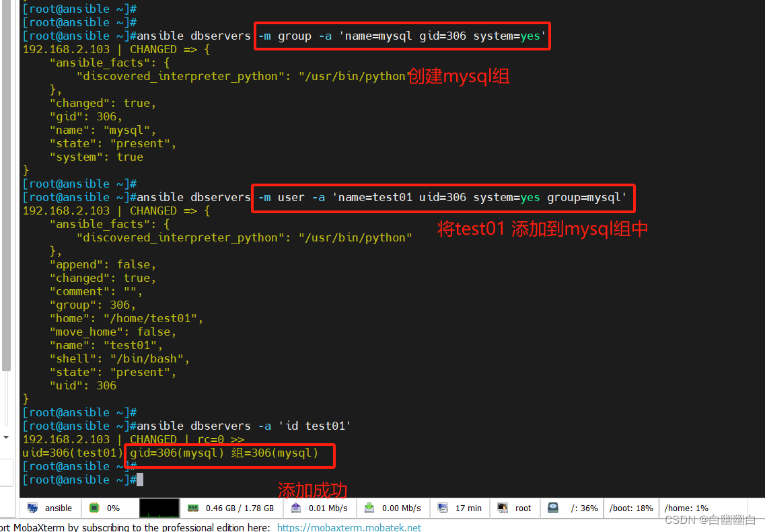Click the '0.46 GB / 1.78 GB' memory readout
The image size is (765, 532).
(x=240, y=508)
